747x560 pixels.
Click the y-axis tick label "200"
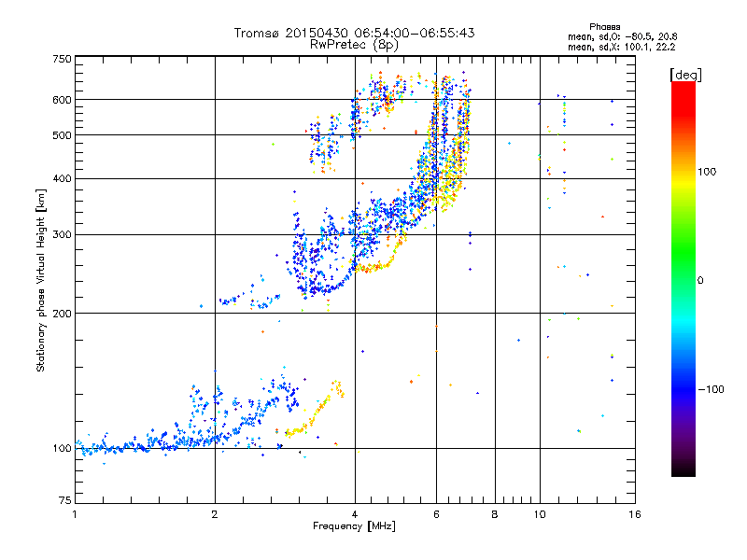point(62,314)
